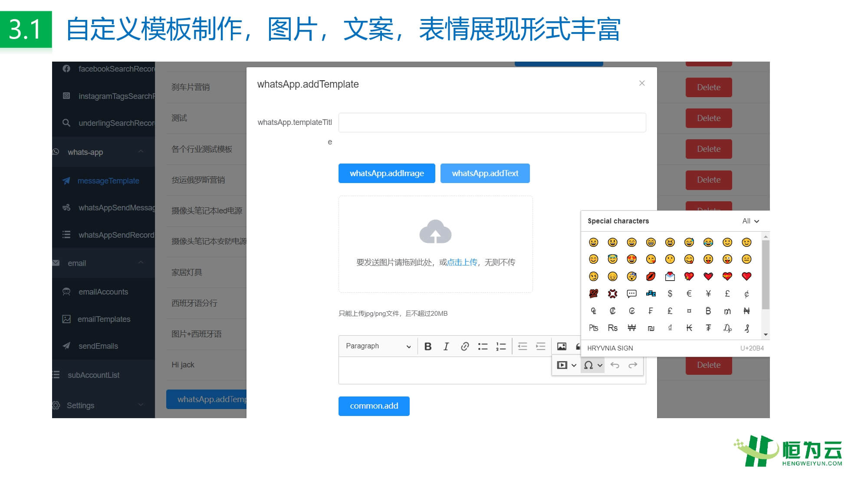Screen dimensions: 868x488
Task: Click the increase indent icon
Action: click(x=540, y=346)
